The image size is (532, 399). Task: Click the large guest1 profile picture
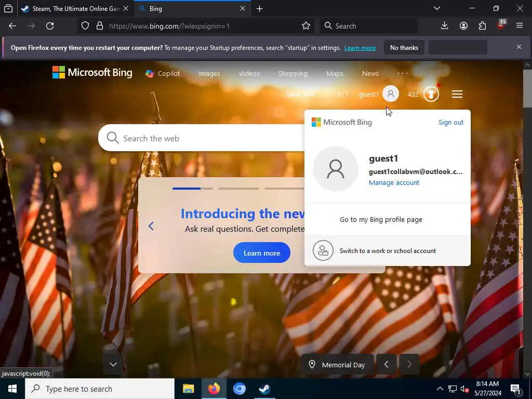tap(335, 169)
